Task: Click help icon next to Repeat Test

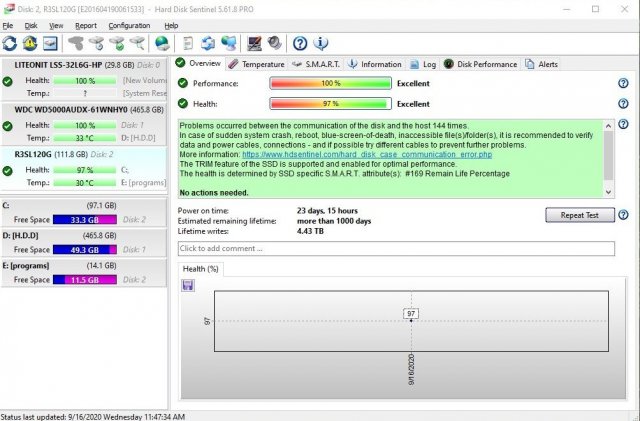Action: (x=623, y=215)
